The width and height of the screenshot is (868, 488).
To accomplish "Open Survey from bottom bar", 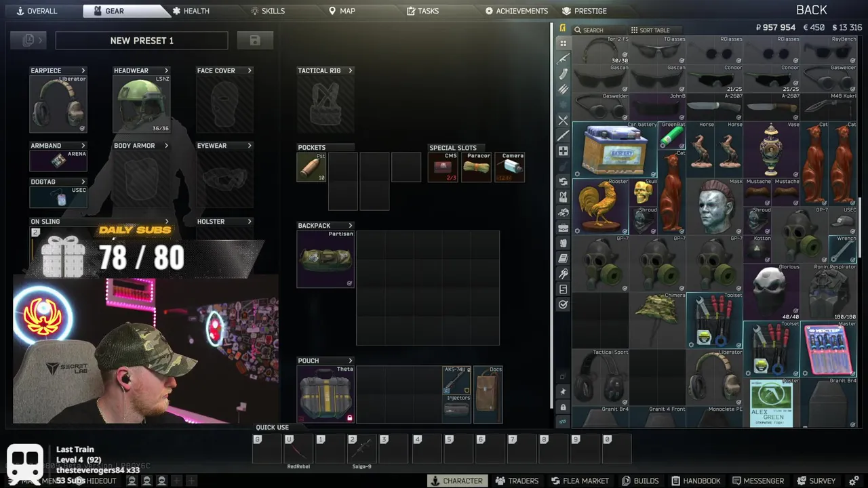I will [816, 481].
